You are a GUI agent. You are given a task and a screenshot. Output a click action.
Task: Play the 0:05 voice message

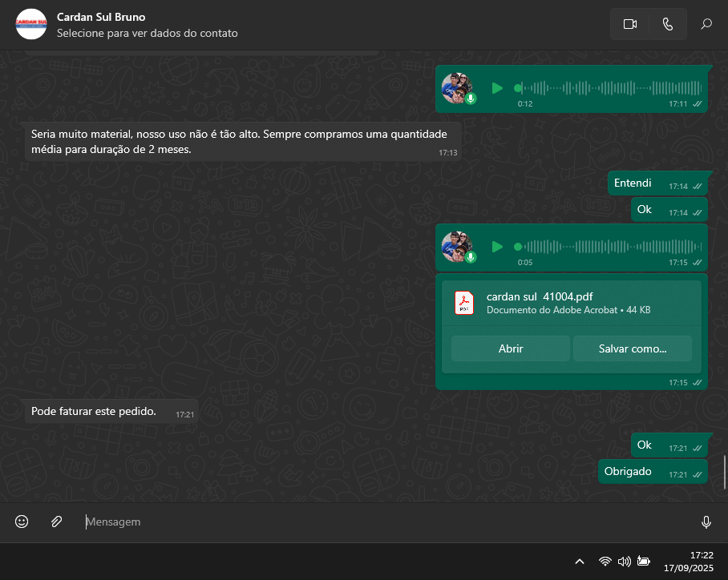click(497, 247)
